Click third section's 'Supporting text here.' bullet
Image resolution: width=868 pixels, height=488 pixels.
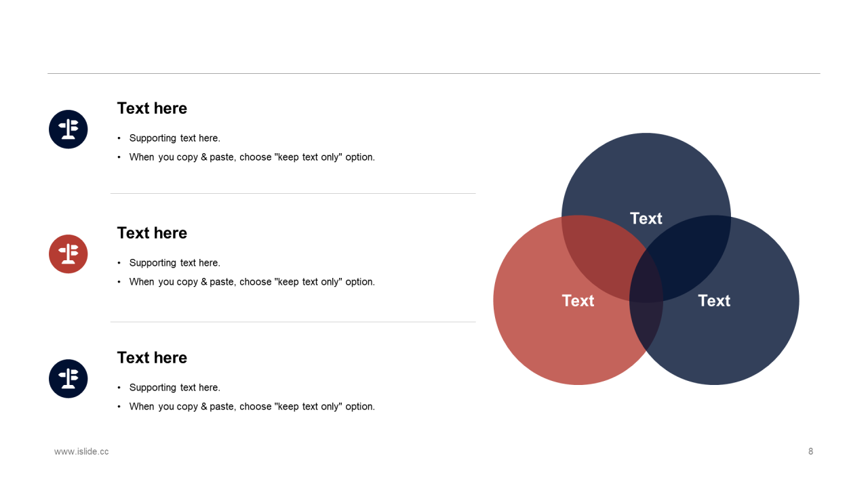click(175, 388)
